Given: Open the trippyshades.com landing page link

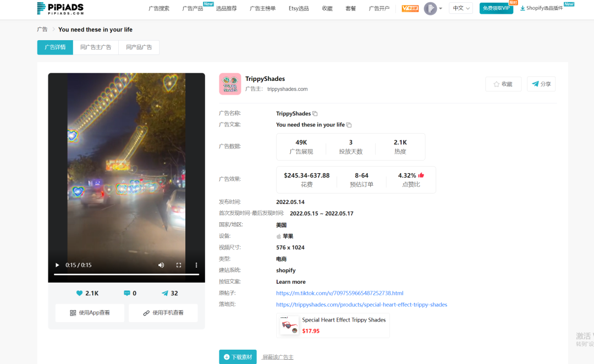Looking at the screenshot, I should [x=362, y=305].
